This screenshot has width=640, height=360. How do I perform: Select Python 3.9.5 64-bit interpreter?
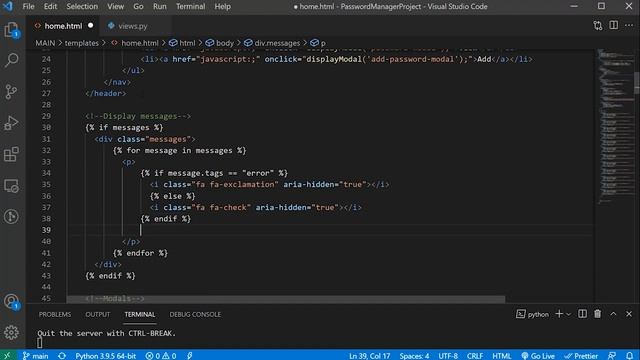105,356
